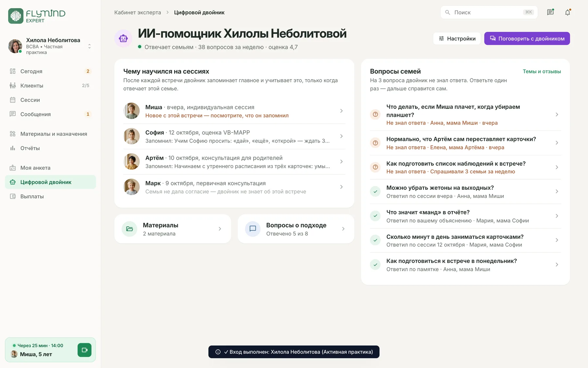Image resolution: width=588 pixels, height=368 pixels.
Task: Open Артём session row chevron
Action: (341, 162)
